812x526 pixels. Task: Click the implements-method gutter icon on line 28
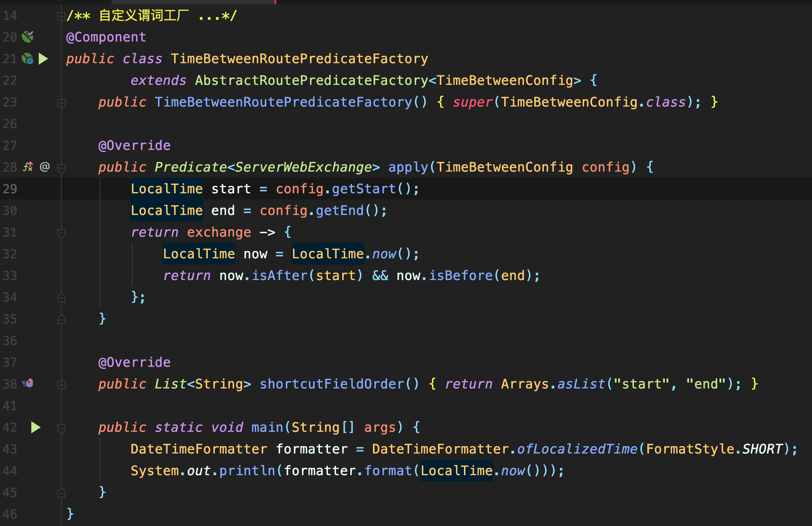click(x=28, y=167)
